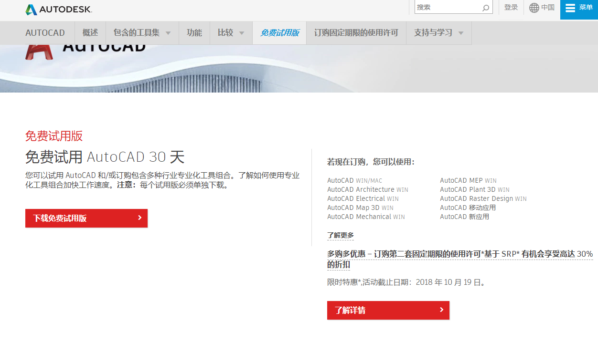Click the Autodesk logo
The width and height of the screenshot is (598, 364).
coord(59,9)
